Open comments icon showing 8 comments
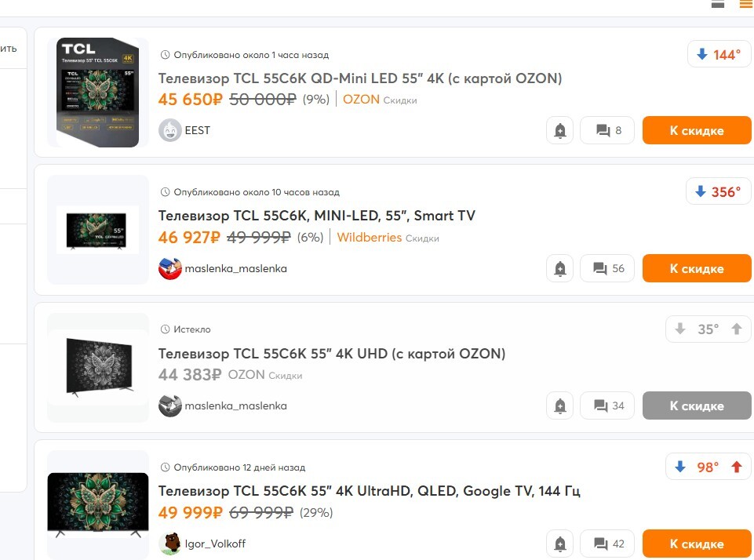754x560 pixels. [x=608, y=130]
